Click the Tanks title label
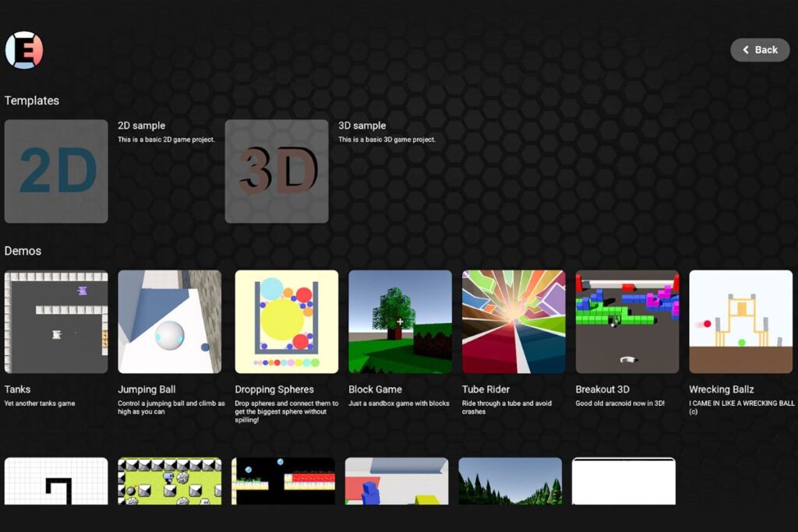 point(18,389)
